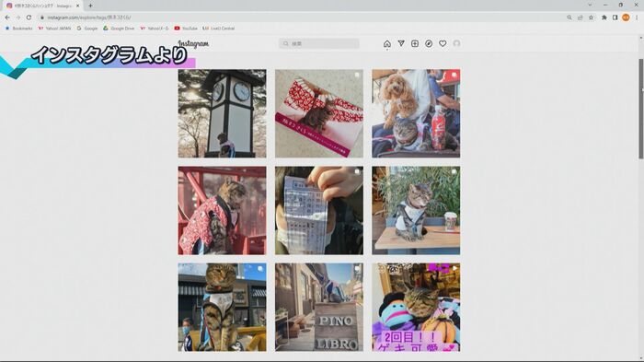
Task: Open Google bookmark
Action: 87,29
